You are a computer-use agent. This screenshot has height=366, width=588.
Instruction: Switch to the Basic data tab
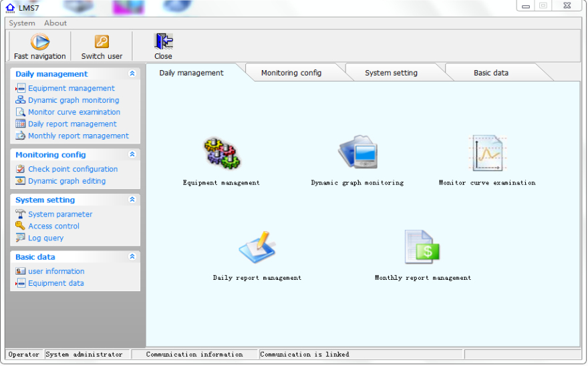(491, 73)
